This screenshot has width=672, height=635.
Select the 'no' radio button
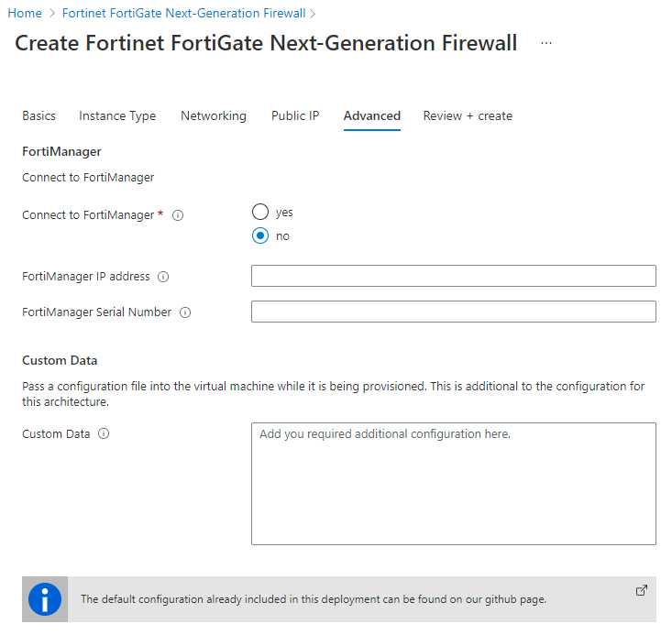click(x=260, y=236)
